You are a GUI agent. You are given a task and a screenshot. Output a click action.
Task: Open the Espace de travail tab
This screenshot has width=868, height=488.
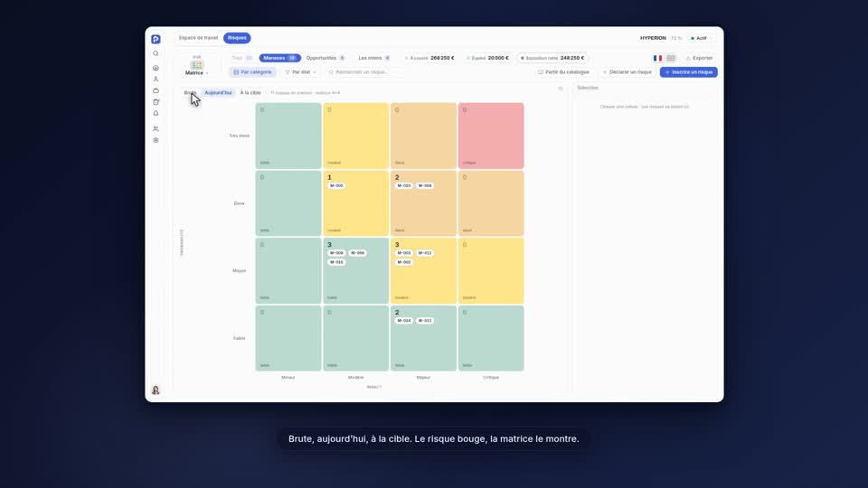[x=198, y=38]
